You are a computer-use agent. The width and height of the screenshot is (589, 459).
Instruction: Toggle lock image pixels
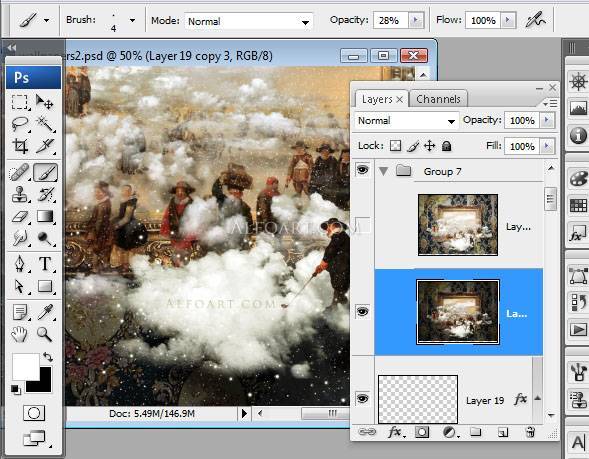tap(412, 146)
